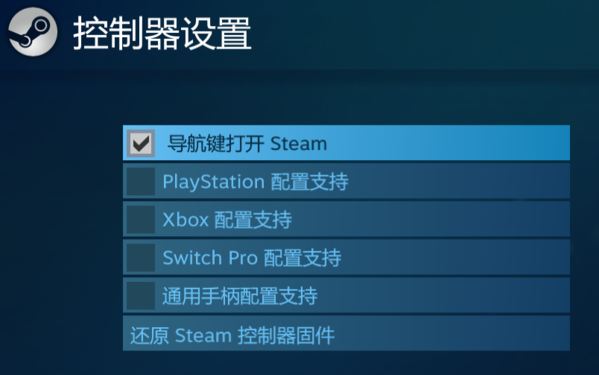Screen dimensions: 599x375
Task: Click the PlayStation 配置支持 label text
Action: [256, 182]
